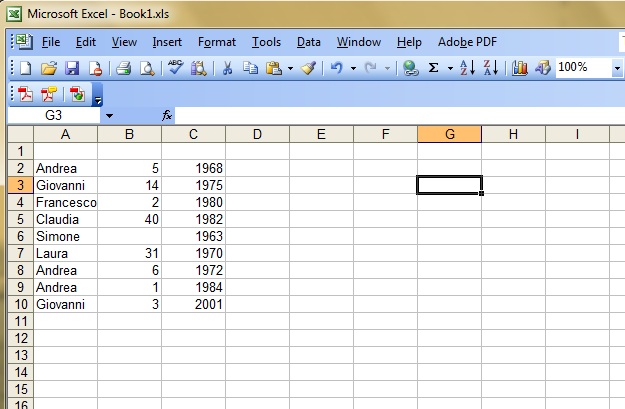
Task: Open the Undo history dropdown arrow
Action: point(354,68)
